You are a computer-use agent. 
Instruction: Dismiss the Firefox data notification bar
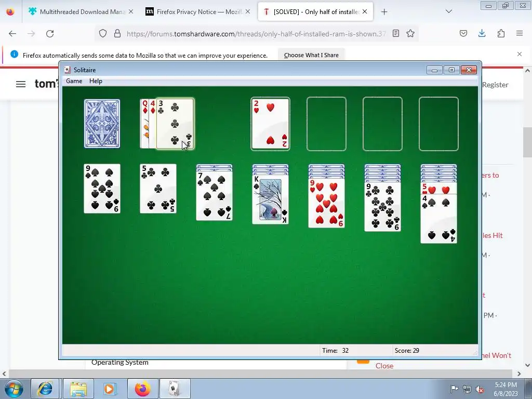[520, 54]
